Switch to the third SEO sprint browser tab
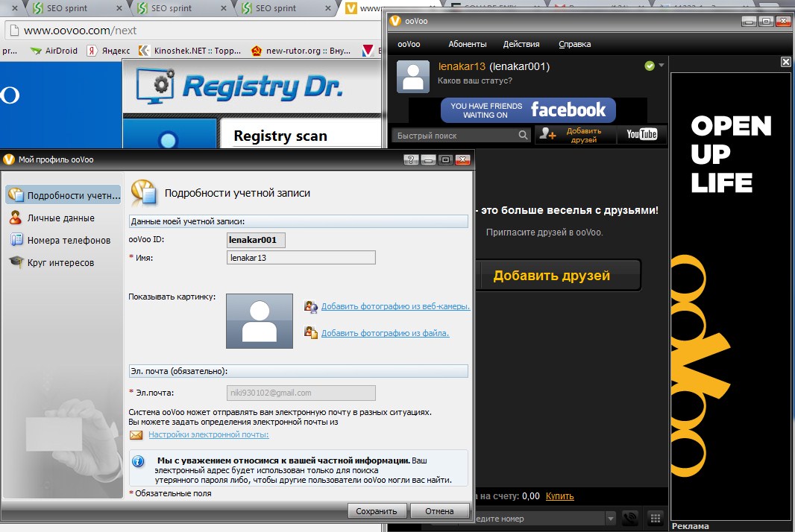 (276, 8)
